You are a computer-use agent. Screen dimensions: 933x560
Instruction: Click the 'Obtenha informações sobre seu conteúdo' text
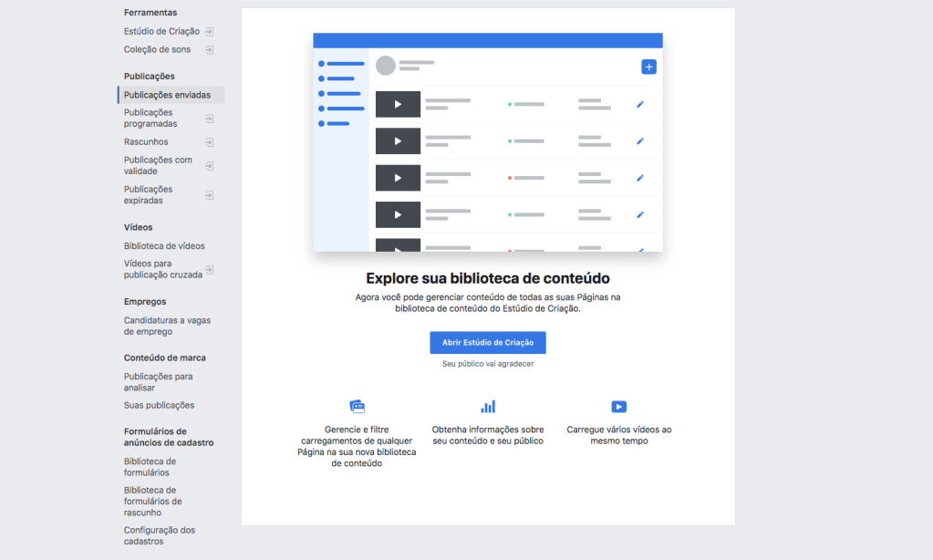click(x=488, y=435)
